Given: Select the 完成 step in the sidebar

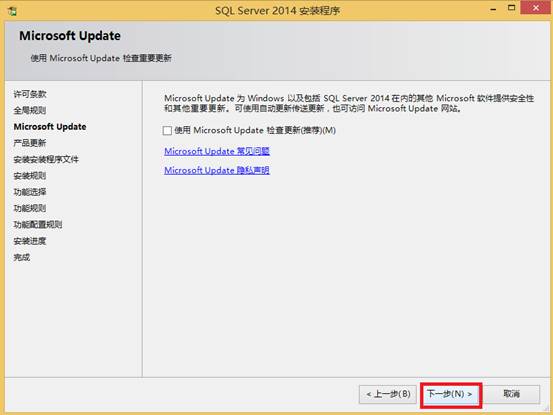Looking at the screenshot, I should click(22, 257).
